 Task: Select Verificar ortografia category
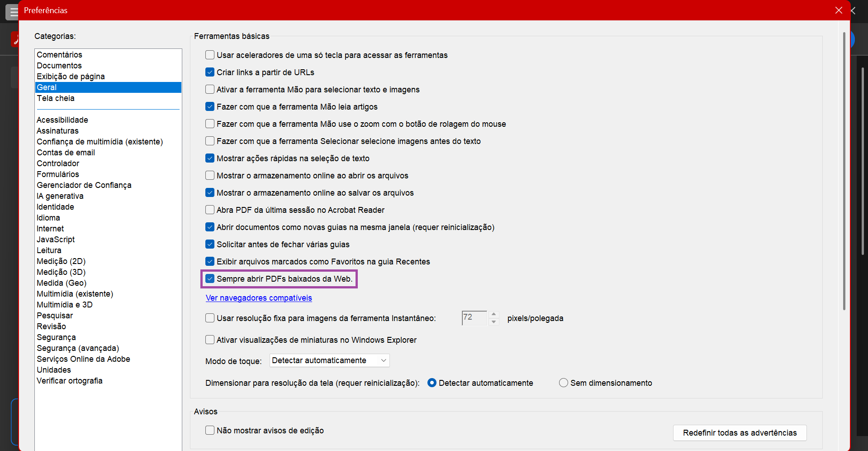coord(108,381)
